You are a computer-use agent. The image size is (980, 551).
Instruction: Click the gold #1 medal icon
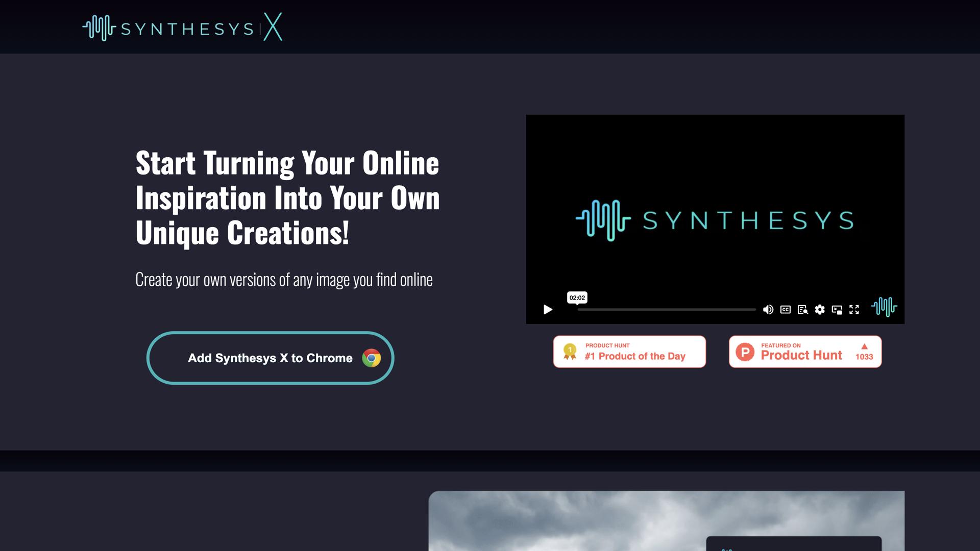tap(569, 352)
